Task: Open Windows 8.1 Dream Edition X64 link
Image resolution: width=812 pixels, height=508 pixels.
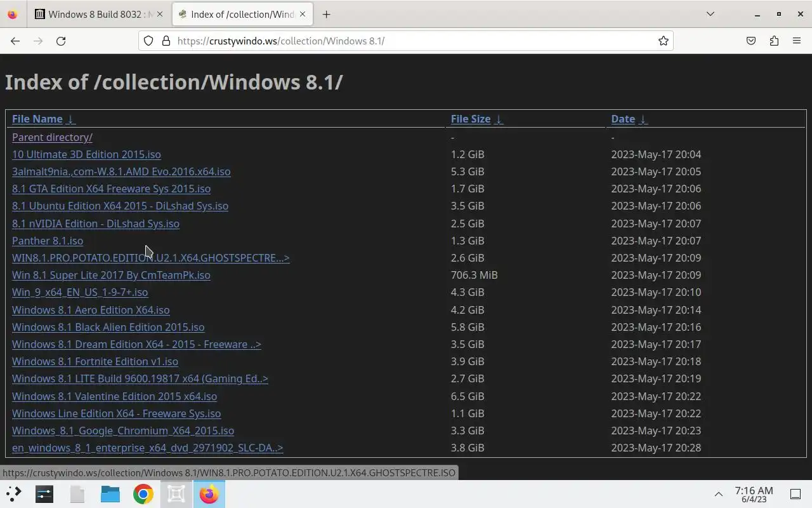Action: tap(136, 344)
